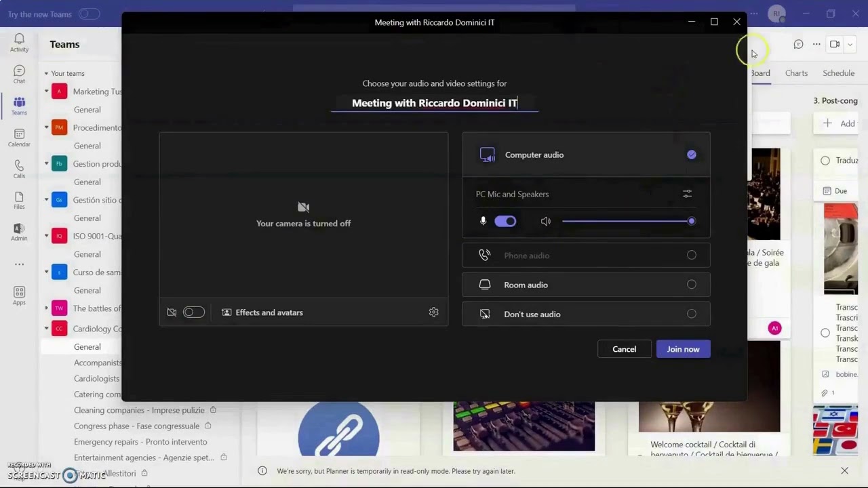Show more apps via the ellipsis icon

[19, 264]
